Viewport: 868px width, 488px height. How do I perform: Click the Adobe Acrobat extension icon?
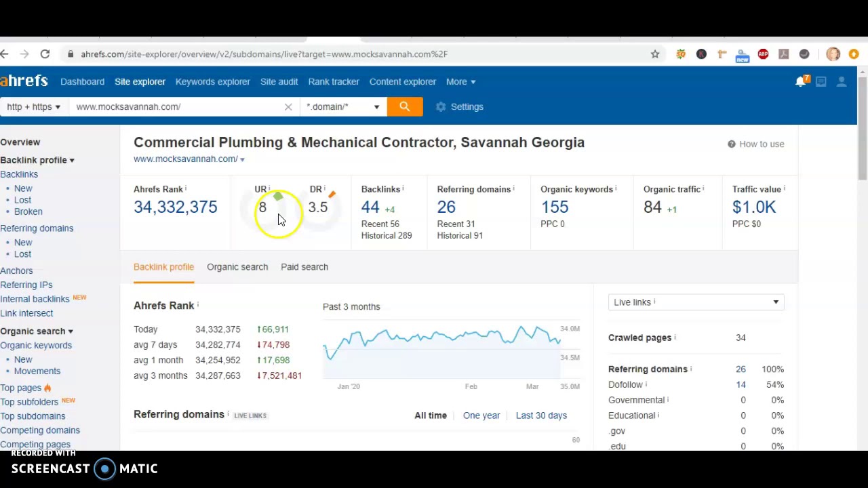[783, 54]
